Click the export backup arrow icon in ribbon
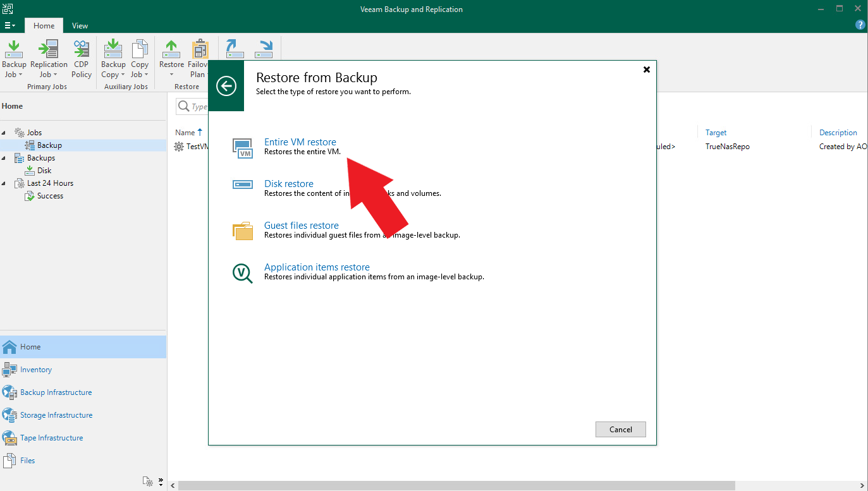Viewport: 868px width, 491px height. pos(264,49)
